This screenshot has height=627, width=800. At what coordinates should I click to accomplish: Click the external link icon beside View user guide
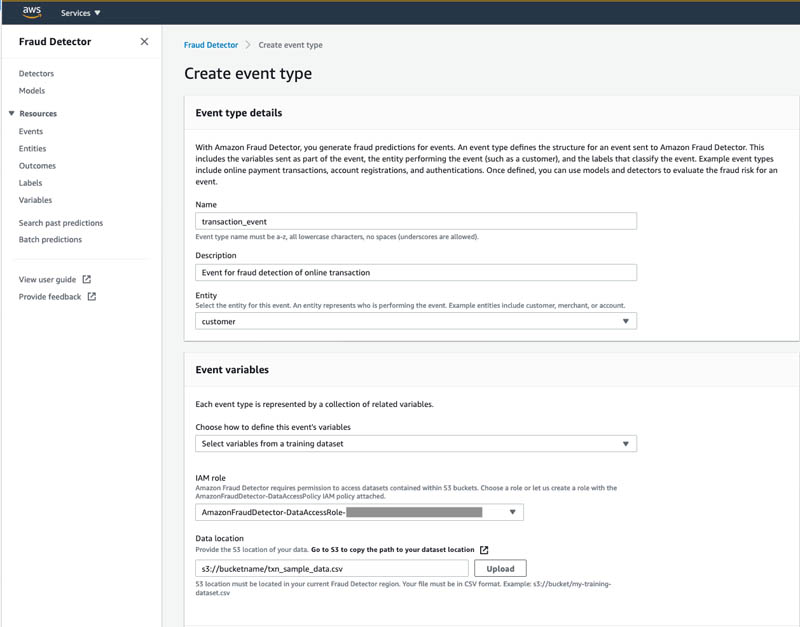[x=87, y=279]
